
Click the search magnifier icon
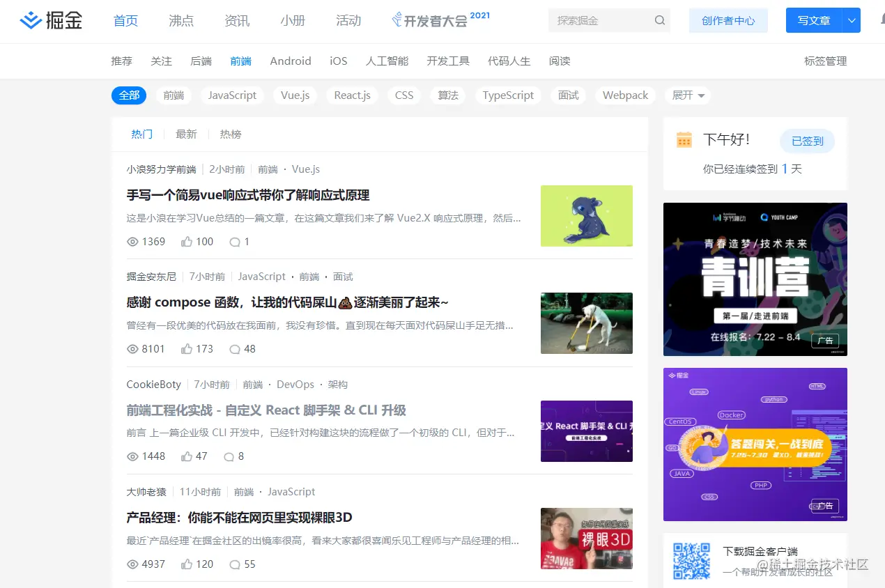[x=659, y=20]
